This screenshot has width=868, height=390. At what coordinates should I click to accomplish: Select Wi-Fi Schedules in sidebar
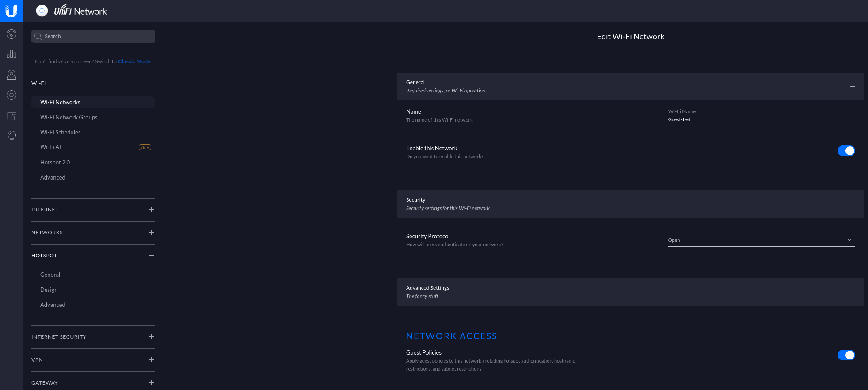pyautogui.click(x=61, y=132)
